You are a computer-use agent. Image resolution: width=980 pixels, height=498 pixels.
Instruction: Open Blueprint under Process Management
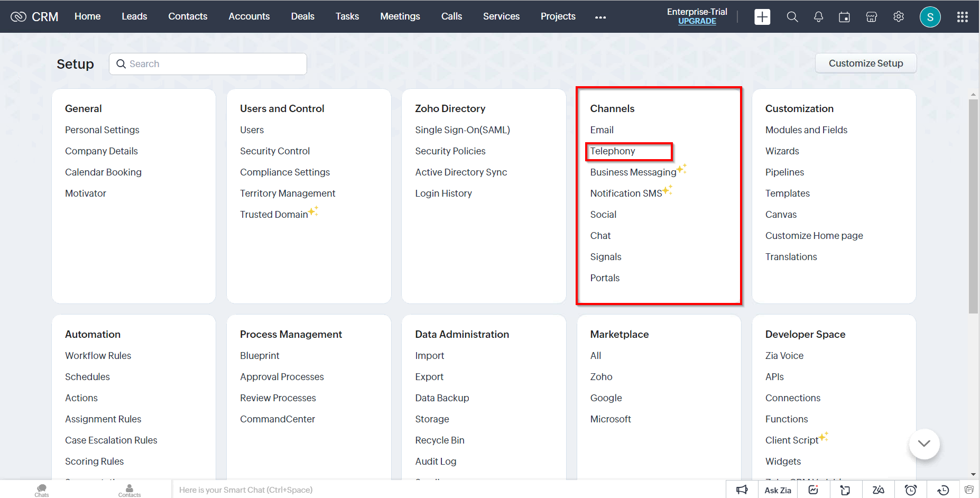(x=260, y=356)
